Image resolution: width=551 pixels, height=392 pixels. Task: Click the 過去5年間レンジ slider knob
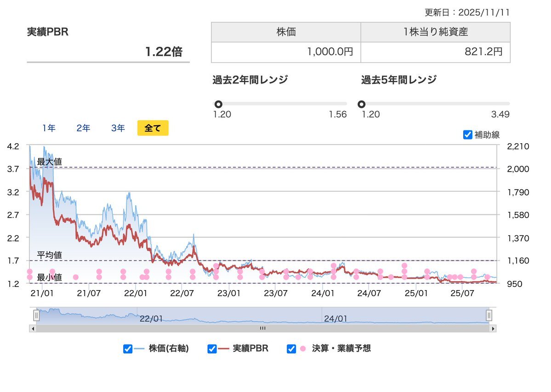coord(362,104)
